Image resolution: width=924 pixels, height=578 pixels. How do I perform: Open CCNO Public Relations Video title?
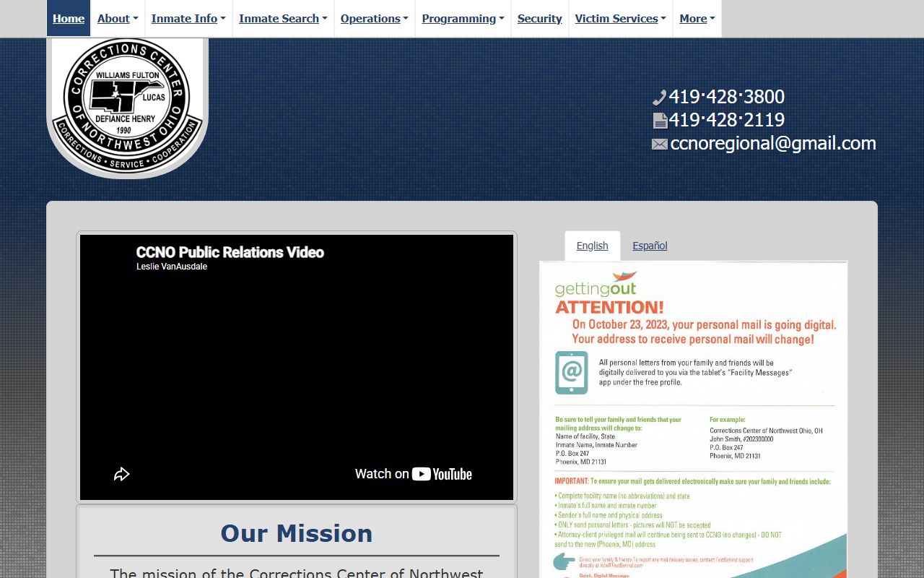click(230, 252)
